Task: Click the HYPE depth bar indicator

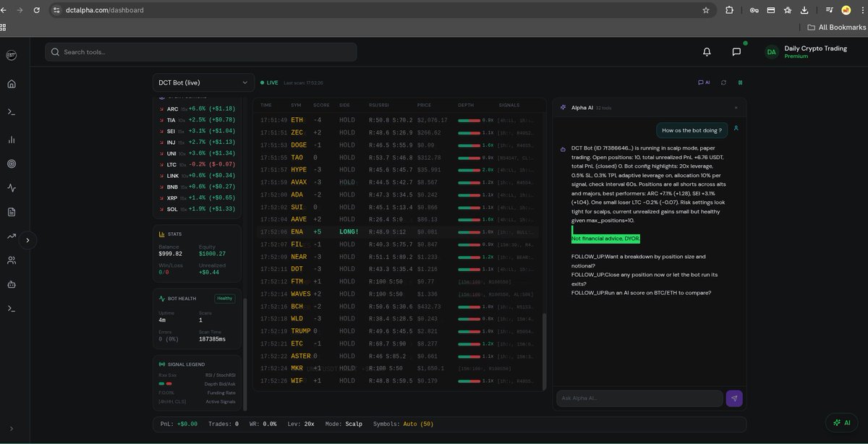Action: tap(469, 170)
